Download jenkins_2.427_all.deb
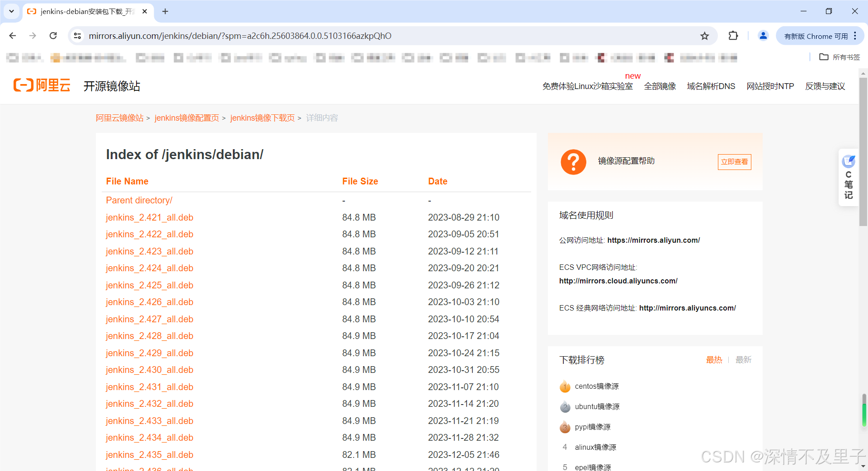Image resolution: width=868 pixels, height=471 pixels. click(150, 319)
